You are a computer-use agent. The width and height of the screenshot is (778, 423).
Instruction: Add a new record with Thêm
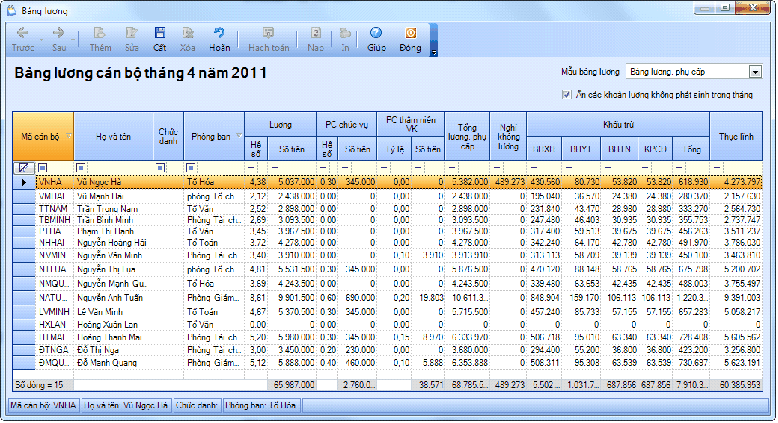[x=100, y=40]
